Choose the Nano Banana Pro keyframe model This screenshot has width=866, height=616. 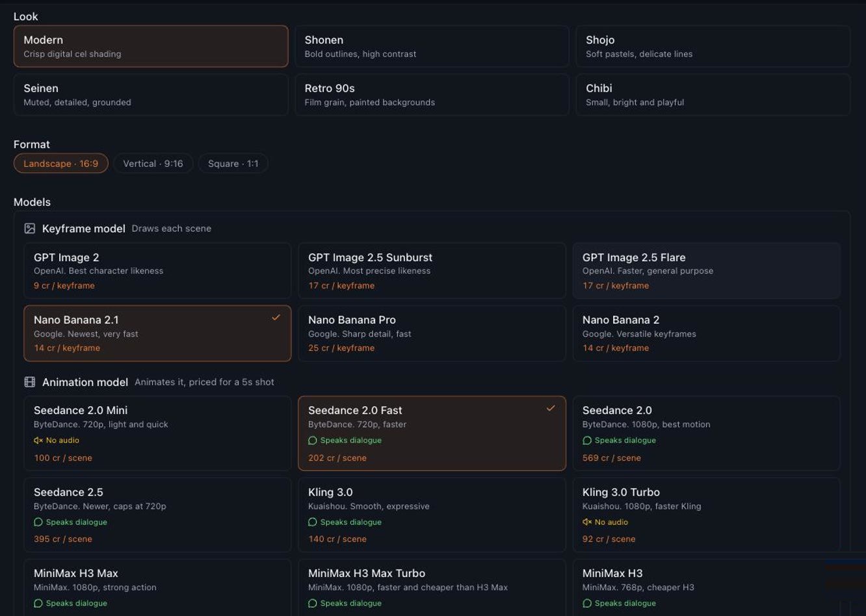(x=432, y=333)
